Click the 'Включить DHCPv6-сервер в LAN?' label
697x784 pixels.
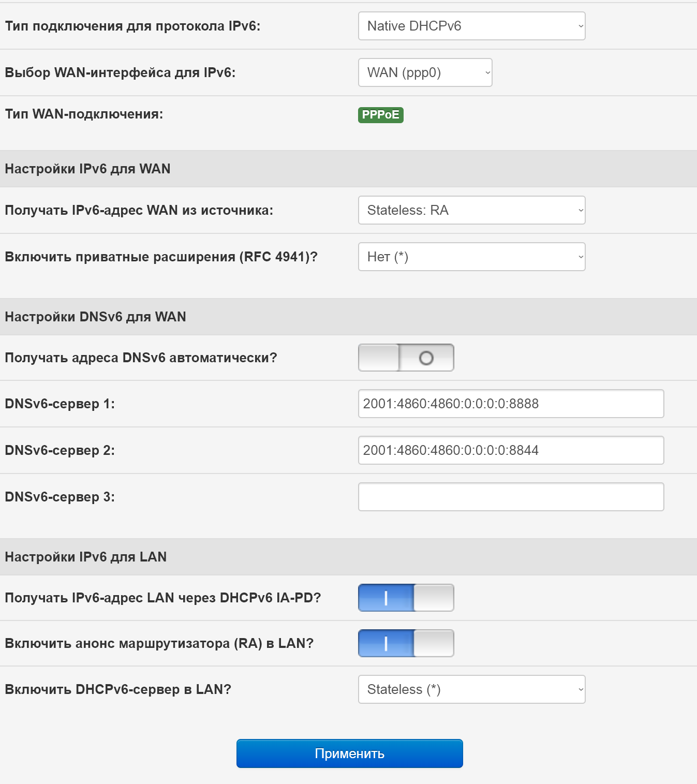(x=118, y=689)
